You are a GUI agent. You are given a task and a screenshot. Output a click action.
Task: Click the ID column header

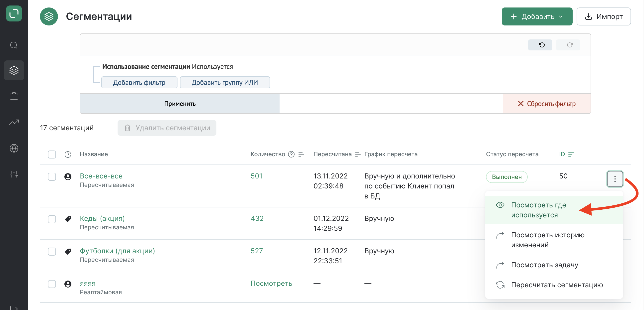tap(562, 154)
